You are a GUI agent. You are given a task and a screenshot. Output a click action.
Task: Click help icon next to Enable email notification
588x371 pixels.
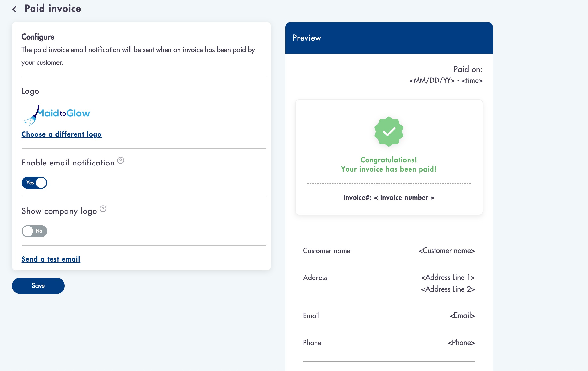point(121,161)
